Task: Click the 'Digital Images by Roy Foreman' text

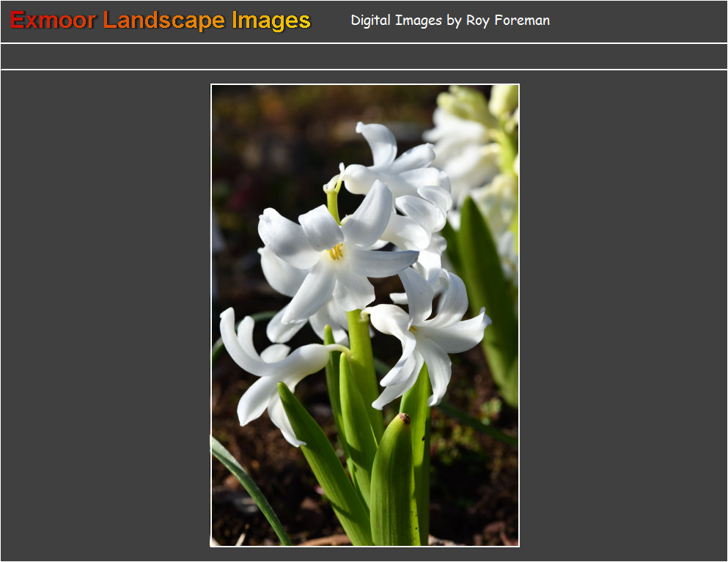Action: point(449,21)
